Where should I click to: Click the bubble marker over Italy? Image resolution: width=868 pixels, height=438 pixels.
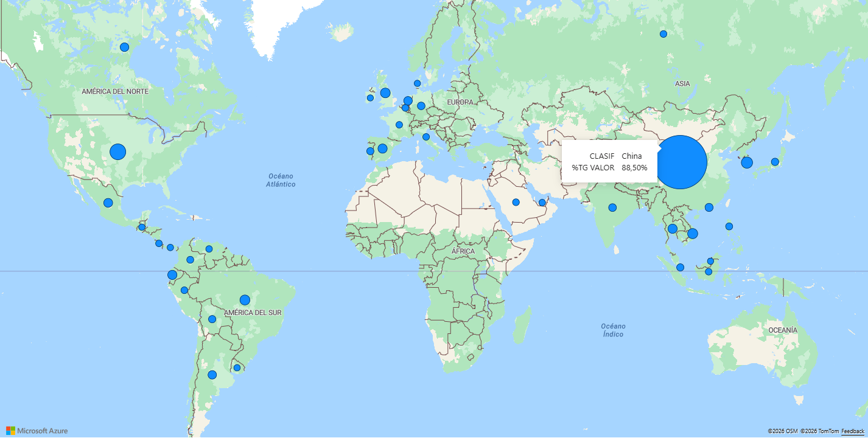click(x=426, y=137)
